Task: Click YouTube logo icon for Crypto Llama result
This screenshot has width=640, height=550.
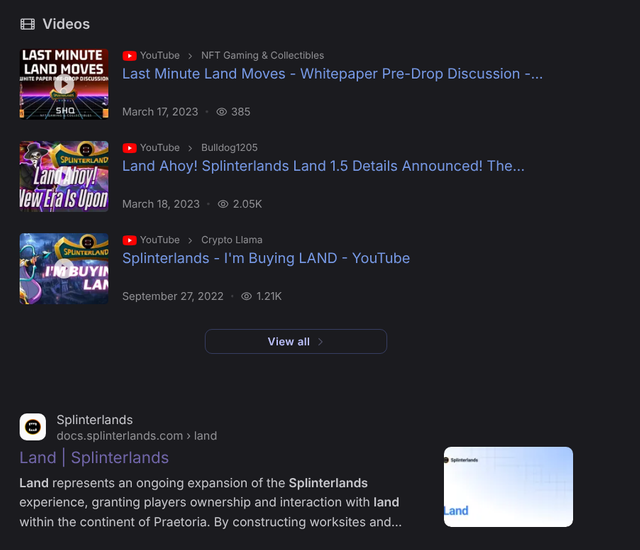Action: [x=129, y=240]
